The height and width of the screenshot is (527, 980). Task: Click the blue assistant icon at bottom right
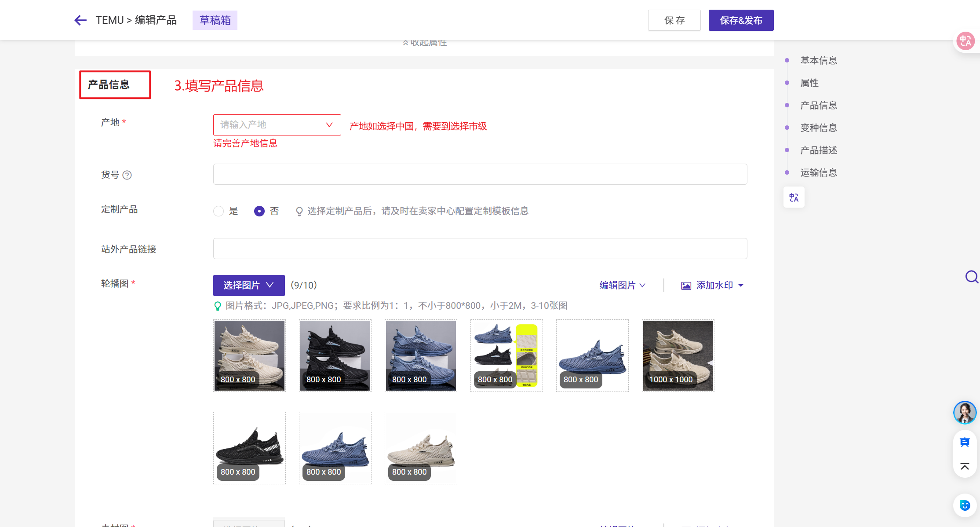point(965,505)
